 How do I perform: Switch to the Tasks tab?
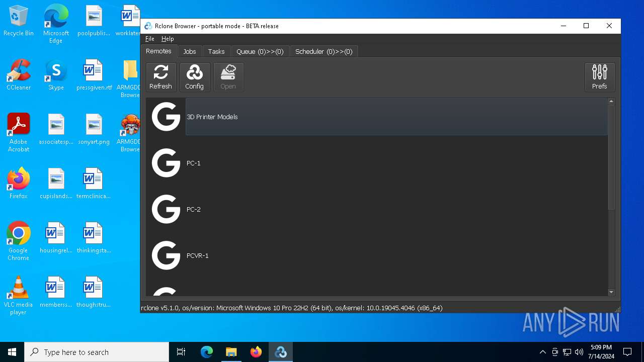(216, 51)
